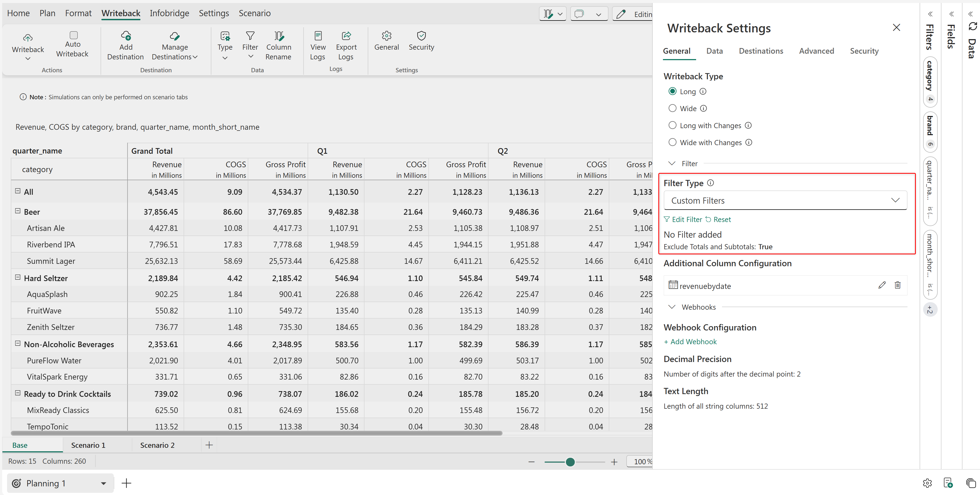Select the Wide writeback type
Screen dimensions: 980x495
point(672,108)
